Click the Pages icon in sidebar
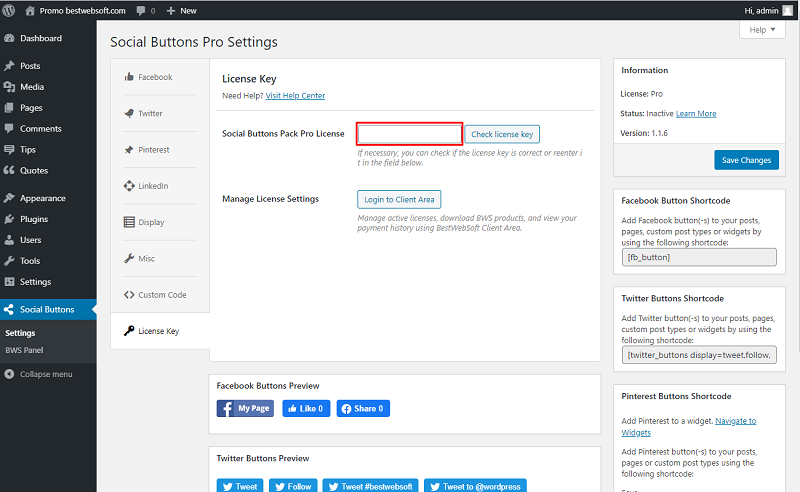The height and width of the screenshot is (492, 800). pos(9,108)
